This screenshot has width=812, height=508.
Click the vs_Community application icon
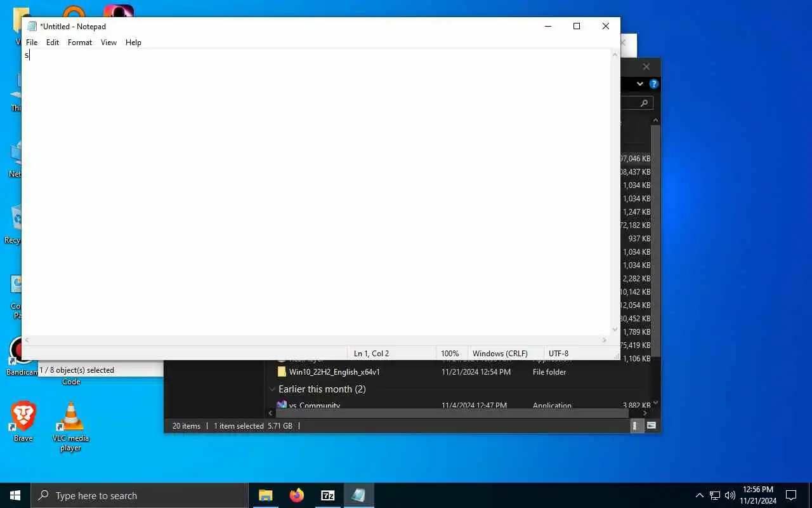282,404
